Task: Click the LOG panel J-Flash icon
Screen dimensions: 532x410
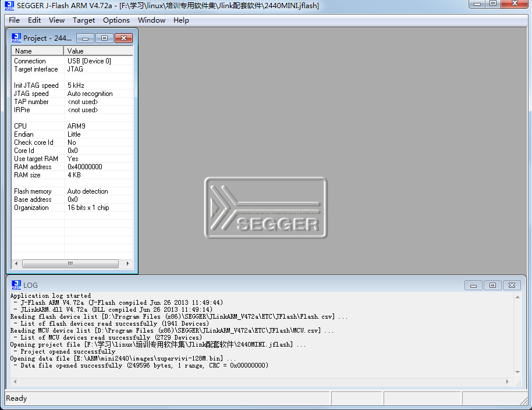Action: click(16, 285)
